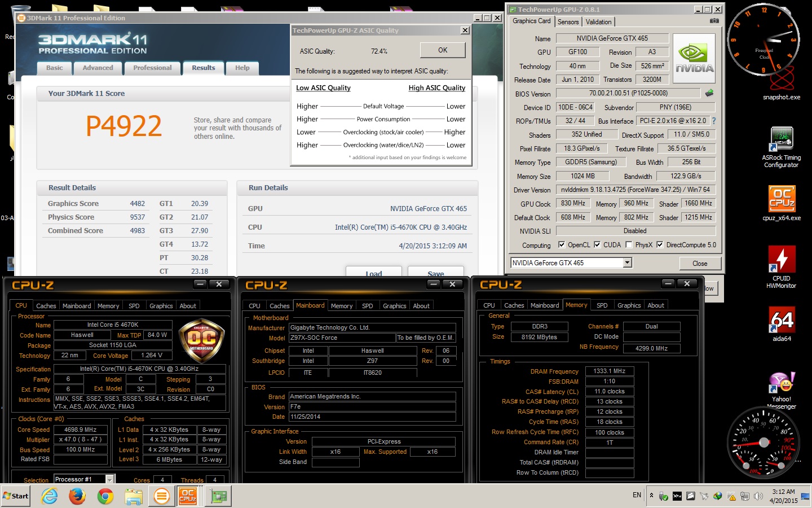Click the Firespeed analog clock gadget
812x508 pixels.
(x=764, y=40)
